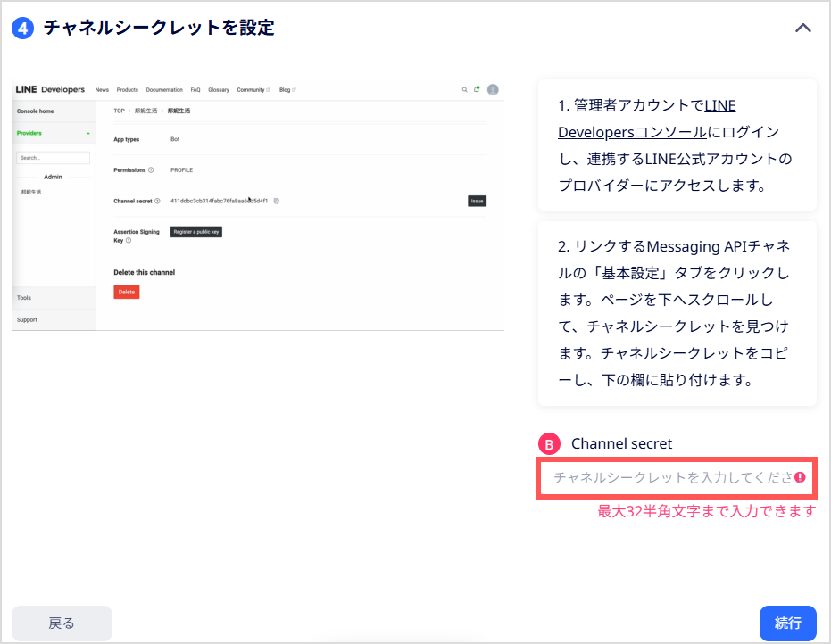Open the LINE Developers console screenshot thumbnail
Image resolution: width=831 pixels, height=644 pixels.
(x=258, y=205)
